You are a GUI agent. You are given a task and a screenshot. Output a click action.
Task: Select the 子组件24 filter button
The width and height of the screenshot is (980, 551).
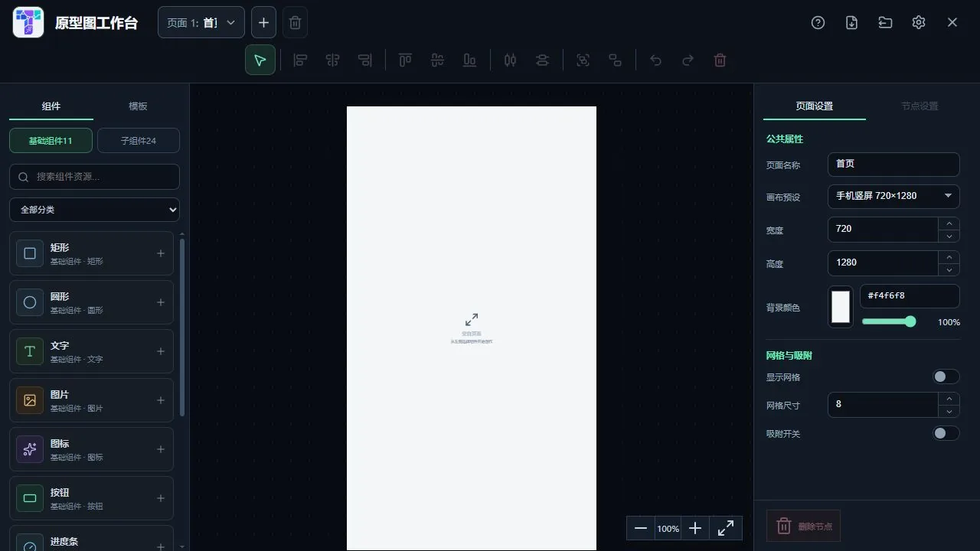click(x=139, y=141)
